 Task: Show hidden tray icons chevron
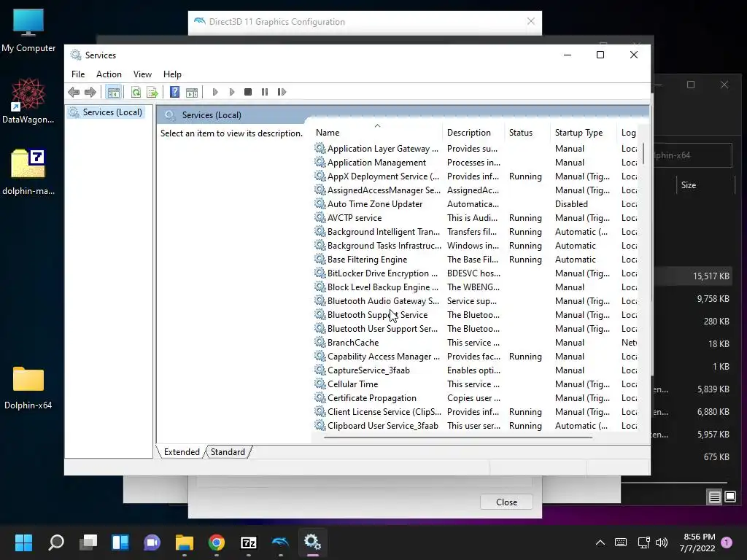(600, 542)
